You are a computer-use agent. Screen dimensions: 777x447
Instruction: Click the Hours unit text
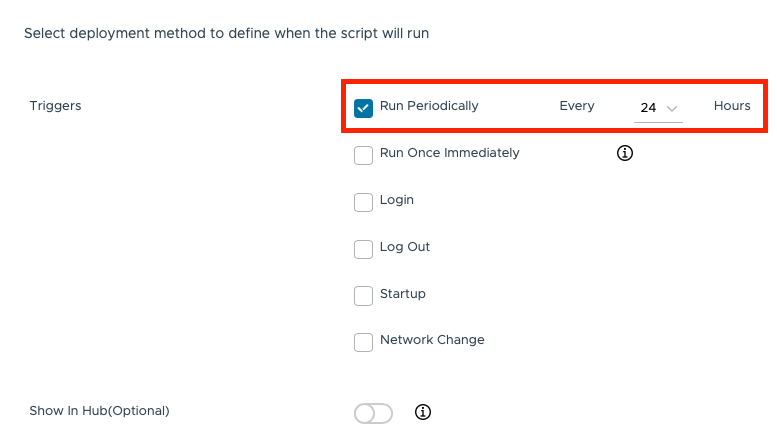[x=732, y=106]
